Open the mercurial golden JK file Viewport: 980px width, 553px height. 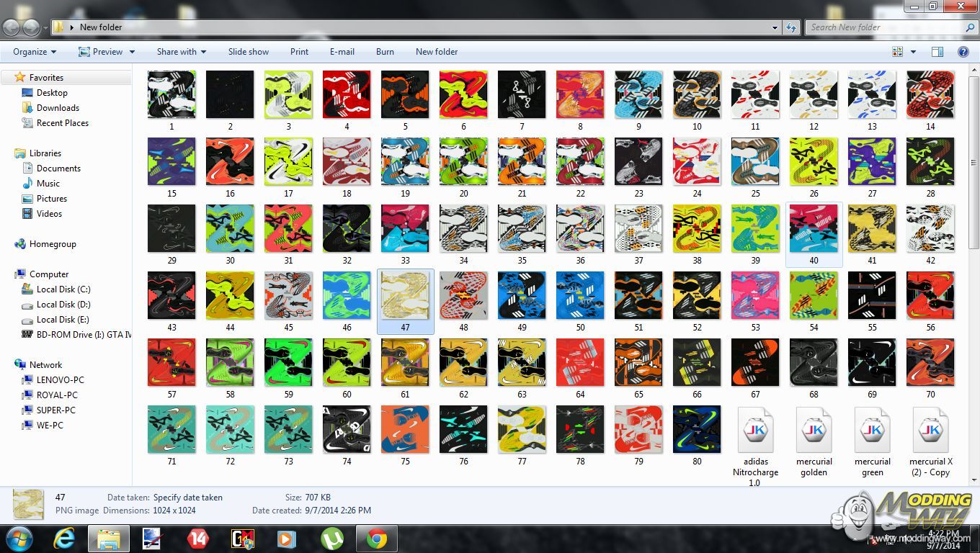pyautogui.click(x=814, y=431)
